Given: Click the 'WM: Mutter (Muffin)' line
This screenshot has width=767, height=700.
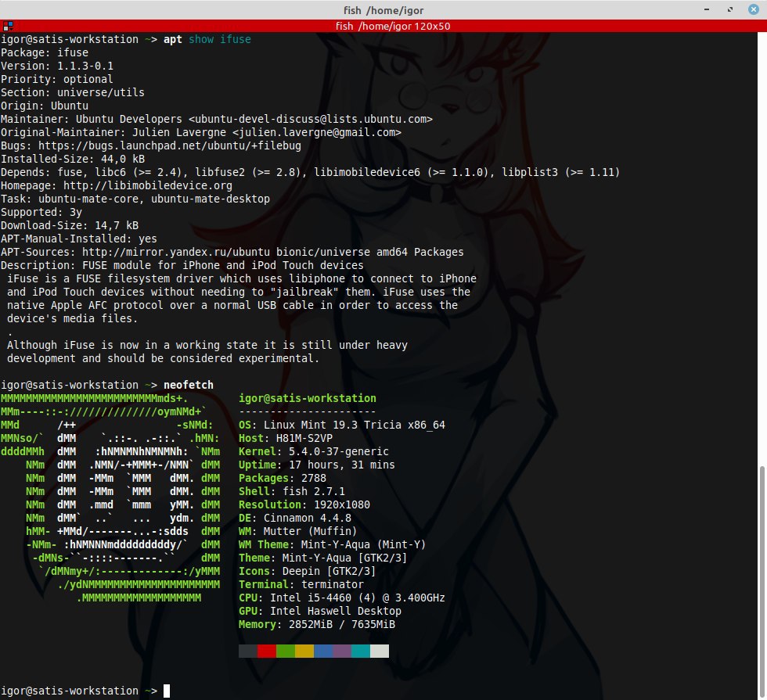Looking at the screenshot, I should [x=298, y=531].
